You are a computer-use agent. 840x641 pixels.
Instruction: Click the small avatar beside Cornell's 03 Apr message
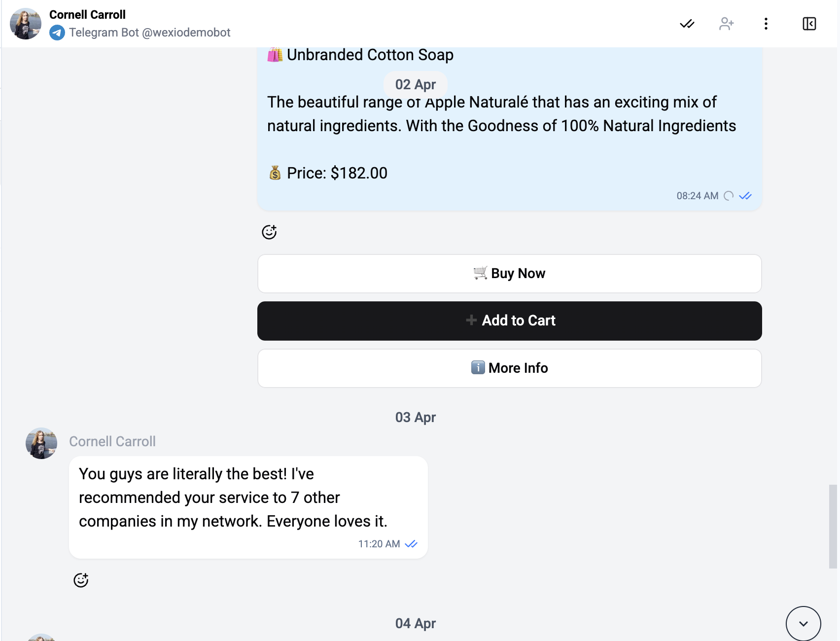pyautogui.click(x=41, y=443)
